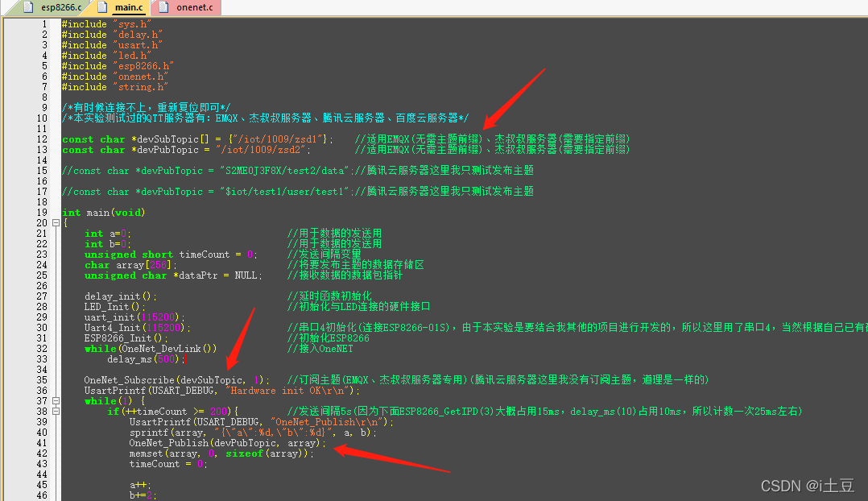The width and height of the screenshot is (868, 501).
Task: Click the int a=0; declaration
Action: [108, 234]
